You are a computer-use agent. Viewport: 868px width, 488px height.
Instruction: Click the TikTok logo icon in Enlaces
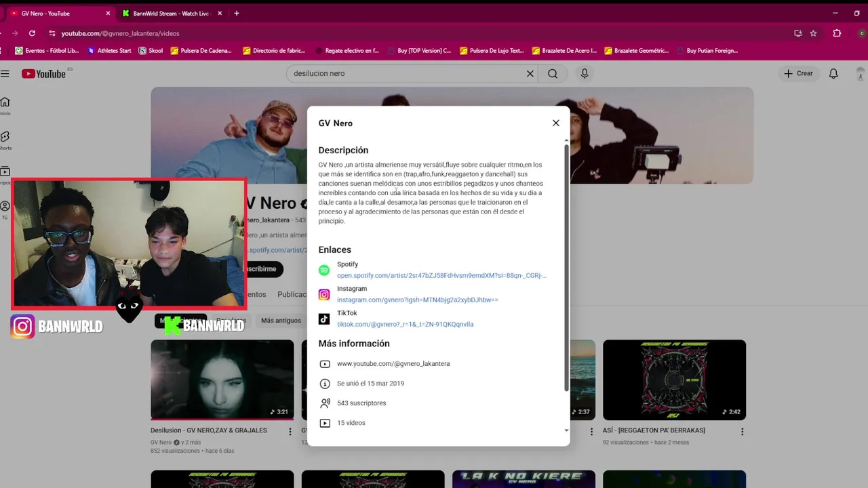pos(324,319)
